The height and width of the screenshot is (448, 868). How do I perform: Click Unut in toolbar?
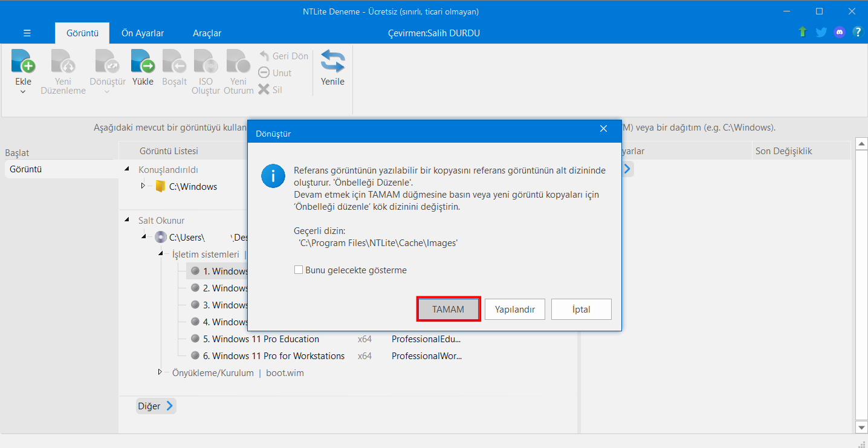275,73
